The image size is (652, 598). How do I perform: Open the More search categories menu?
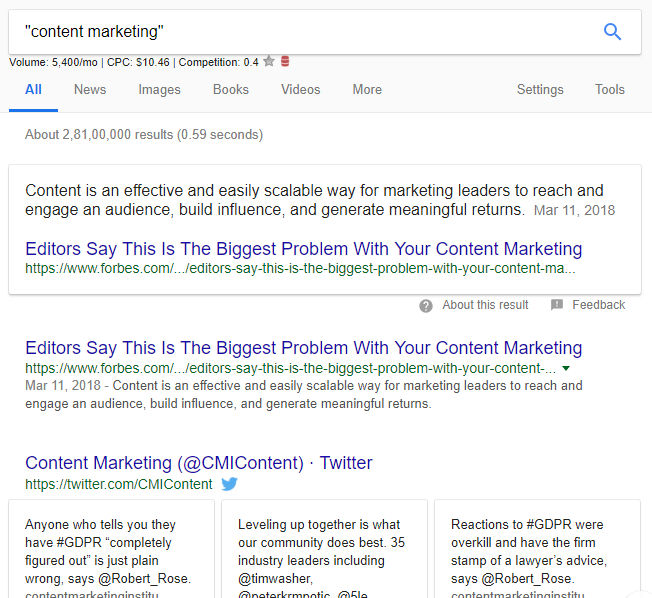pos(367,90)
